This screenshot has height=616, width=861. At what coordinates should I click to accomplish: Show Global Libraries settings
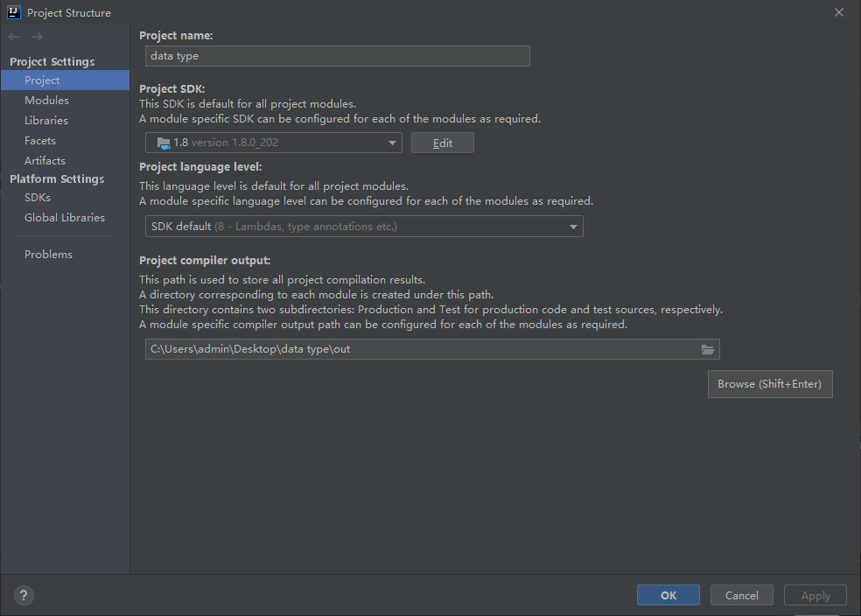tap(65, 218)
